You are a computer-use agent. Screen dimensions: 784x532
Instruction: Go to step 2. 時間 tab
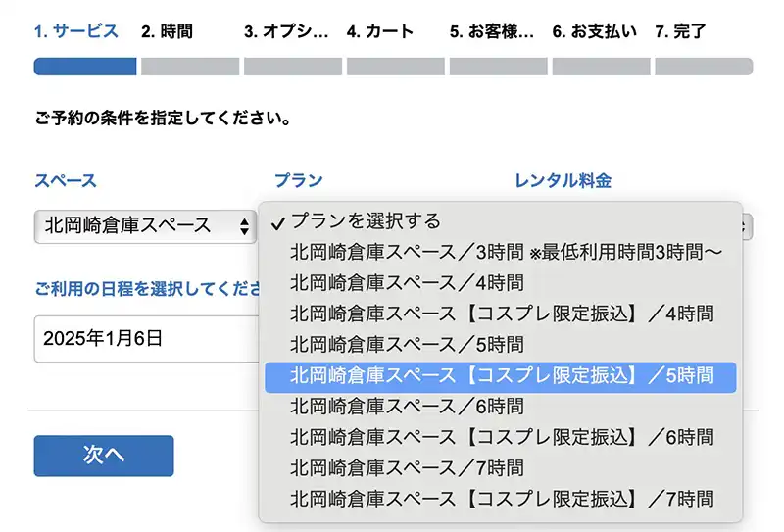tap(168, 31)
